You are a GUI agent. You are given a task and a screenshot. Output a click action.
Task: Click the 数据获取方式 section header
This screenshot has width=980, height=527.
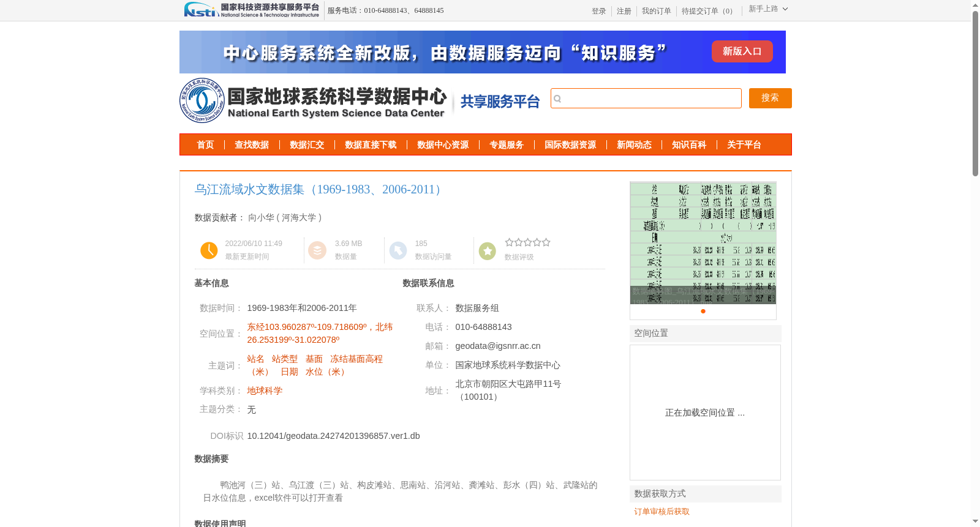[705, 494]
